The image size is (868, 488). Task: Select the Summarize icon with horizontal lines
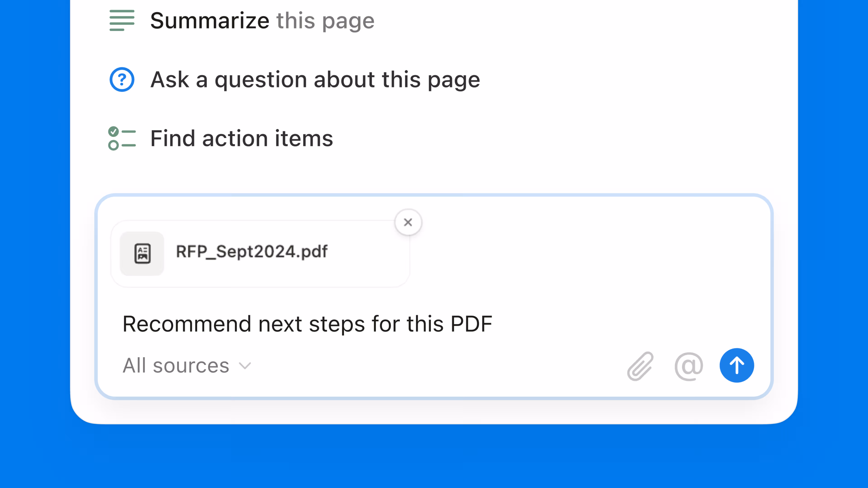click(x=122, y=21)
